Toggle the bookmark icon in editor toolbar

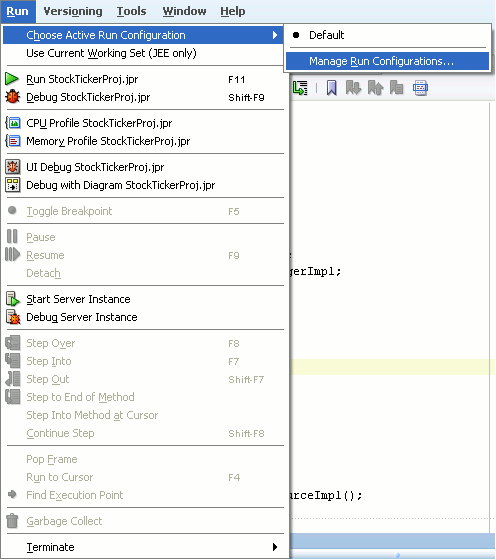point(331,88)
